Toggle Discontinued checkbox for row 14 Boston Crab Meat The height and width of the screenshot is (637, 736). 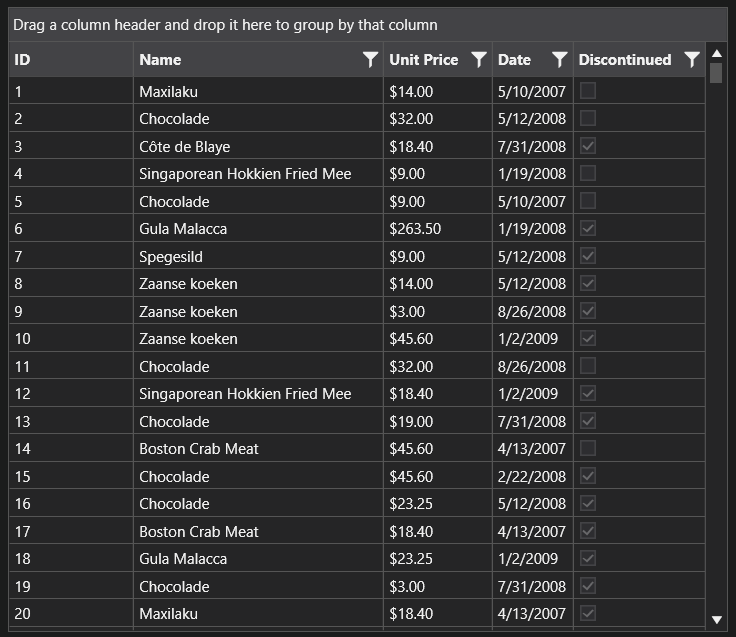[x=588, y=448]
